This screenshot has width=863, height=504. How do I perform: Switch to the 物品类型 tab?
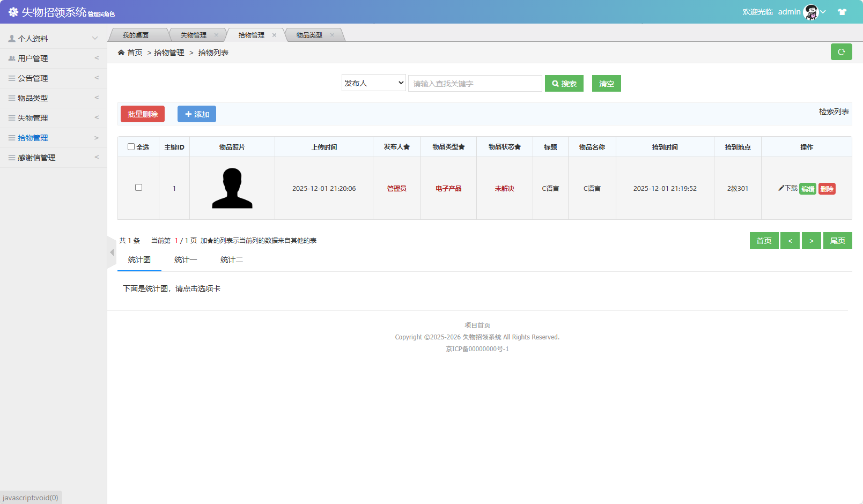point(308,34)
